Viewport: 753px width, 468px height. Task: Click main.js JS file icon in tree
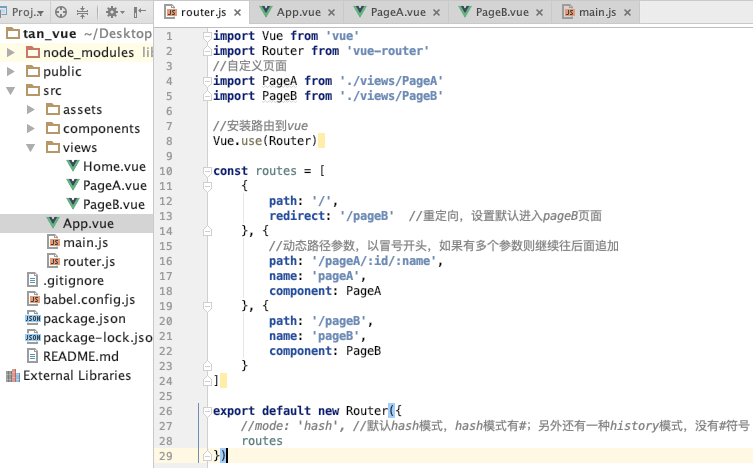(54, 242)
